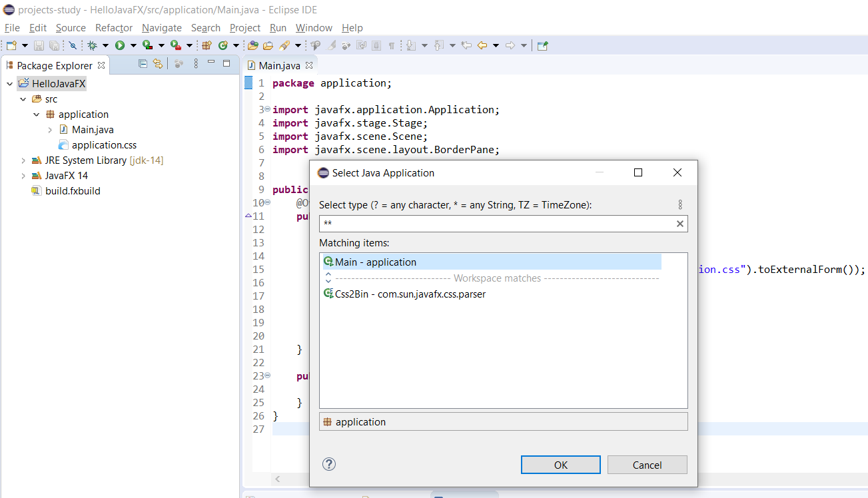
Task: Click the Previous Annotation icon
Action: click(x=439, y=45)
